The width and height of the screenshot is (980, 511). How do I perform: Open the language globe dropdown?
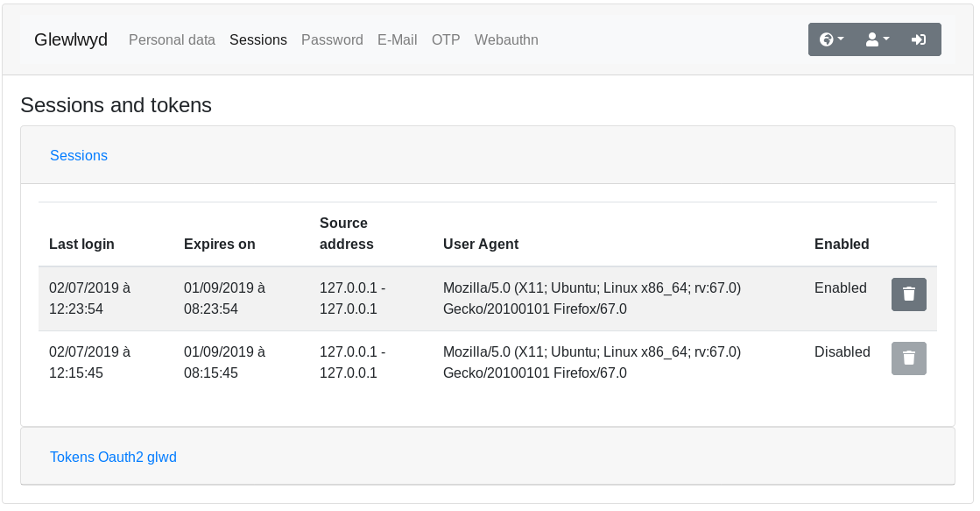point(831,39)
